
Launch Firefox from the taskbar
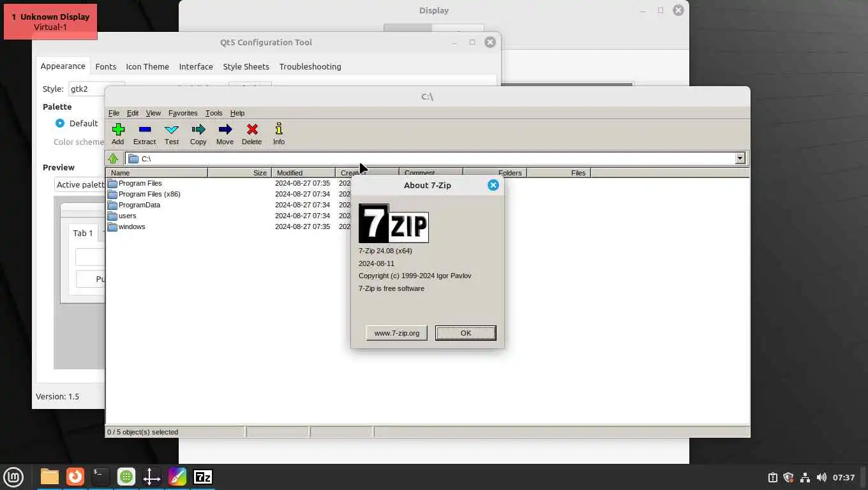[75, 477]
